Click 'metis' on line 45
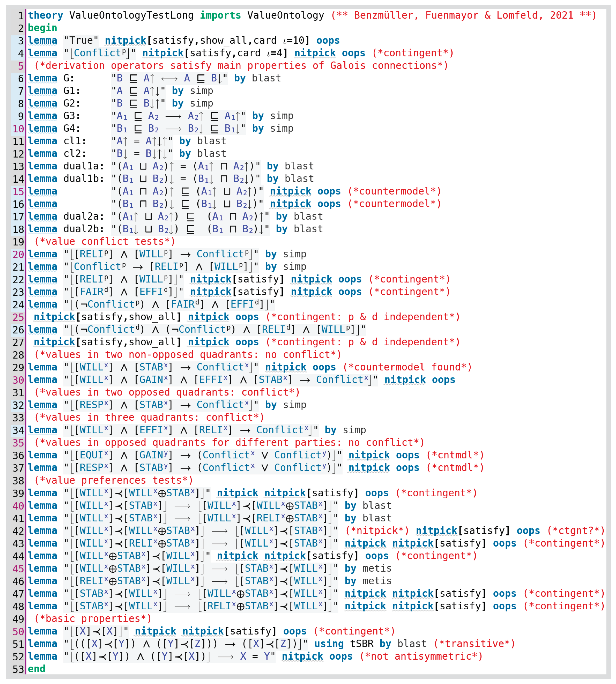 tap(377, 568)
